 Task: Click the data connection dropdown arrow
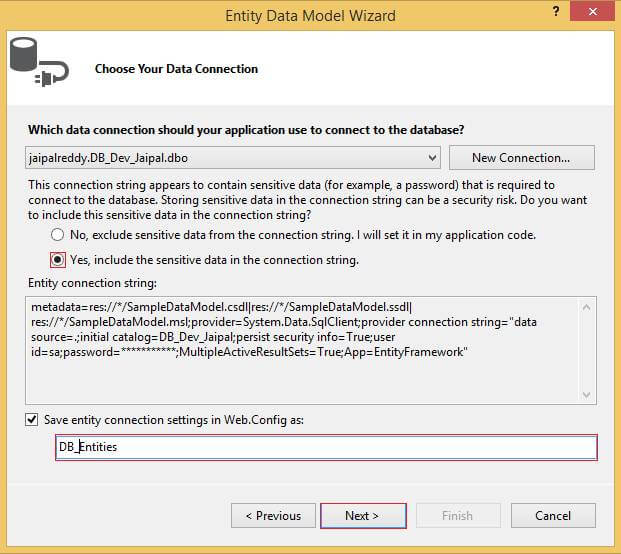[x=432, y=158]
